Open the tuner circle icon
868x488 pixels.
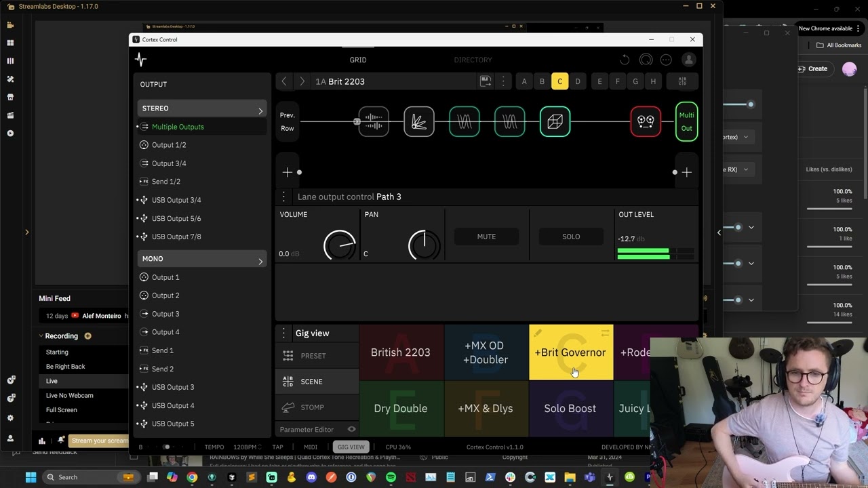point(646,60)
